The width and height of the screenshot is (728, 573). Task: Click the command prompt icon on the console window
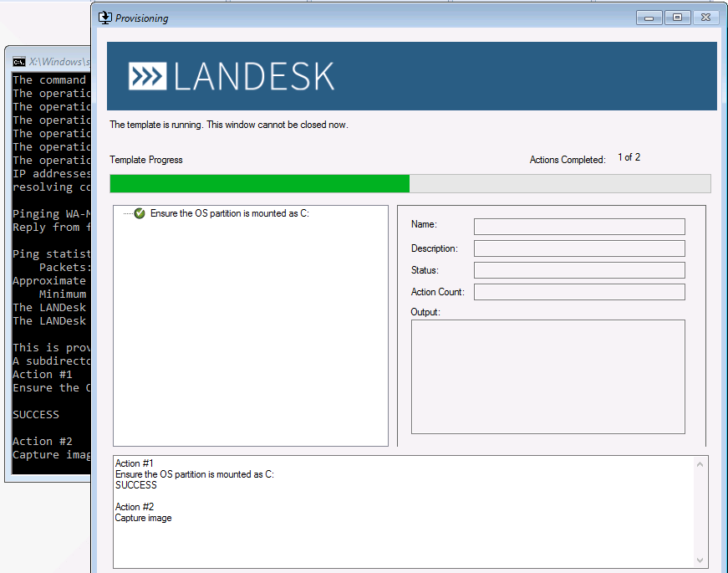pos(18,61)
